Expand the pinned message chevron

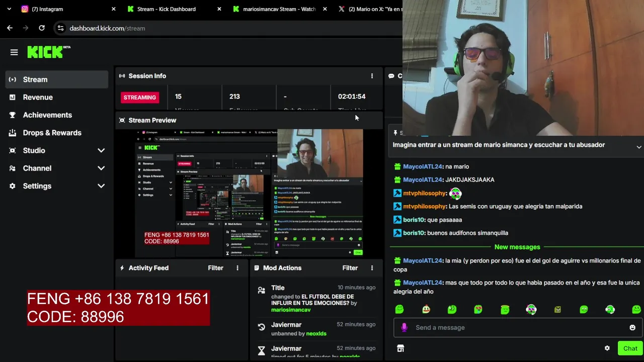(639, 147)
